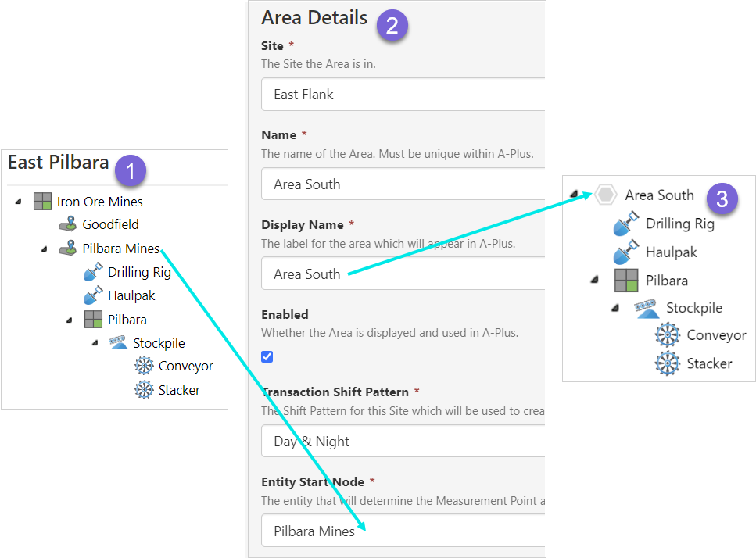
Task: Toggle the Enabled checkbox
Action: (267, 356)
